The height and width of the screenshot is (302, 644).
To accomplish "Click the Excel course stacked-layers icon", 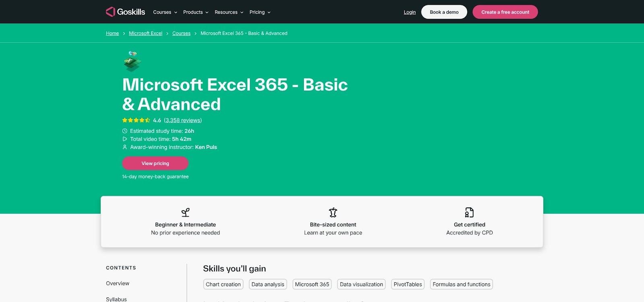I will [132, 62].
